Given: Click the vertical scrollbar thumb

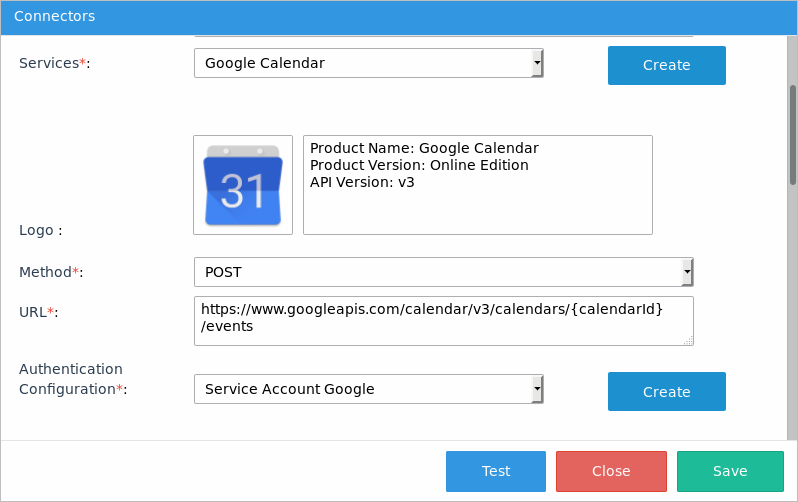Looking at the screenshot, I should [x=792, y=133].
